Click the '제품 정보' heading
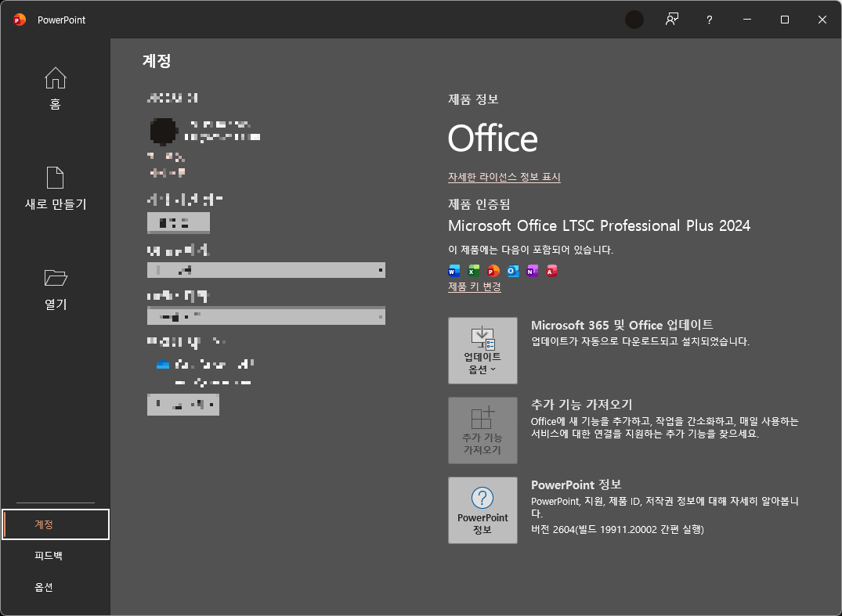Screen dimensions: 842x616 pos(474,99)
